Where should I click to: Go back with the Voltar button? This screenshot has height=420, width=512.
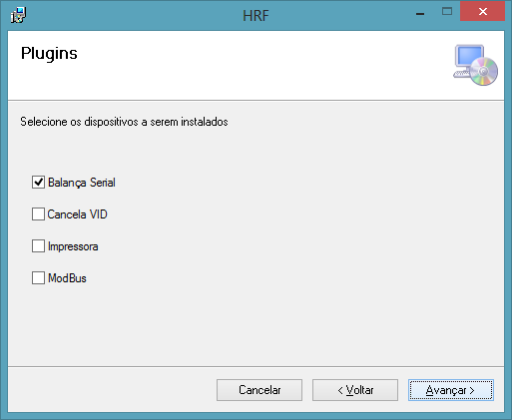click(x=355, y=390)
